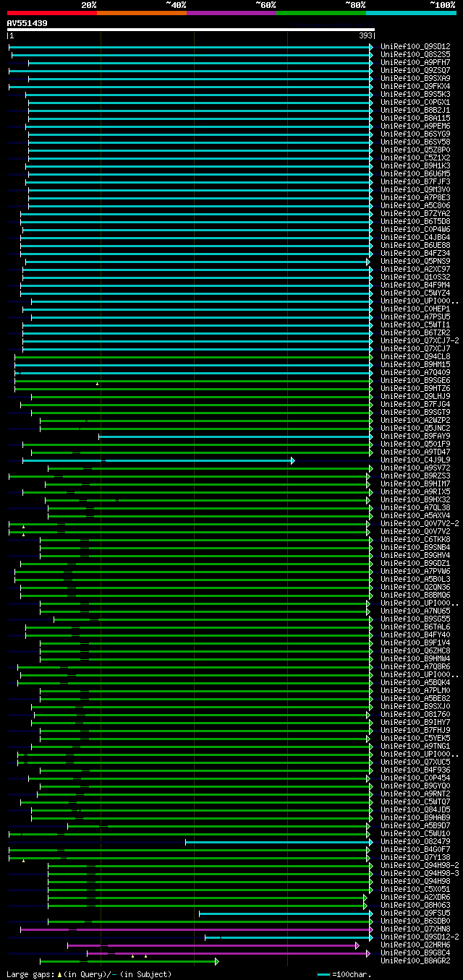Click the green ~80% legend segment

pyautogui.click(x=320, y=13)
